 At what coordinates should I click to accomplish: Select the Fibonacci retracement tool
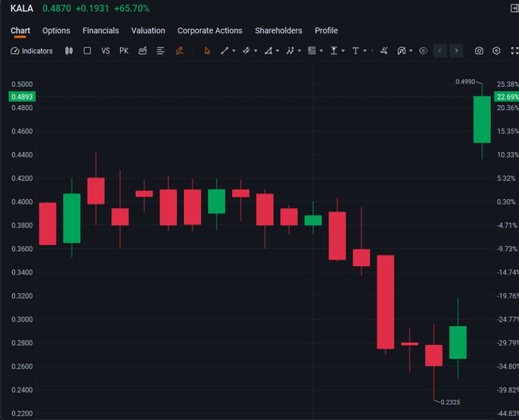(x=312, y=50)
